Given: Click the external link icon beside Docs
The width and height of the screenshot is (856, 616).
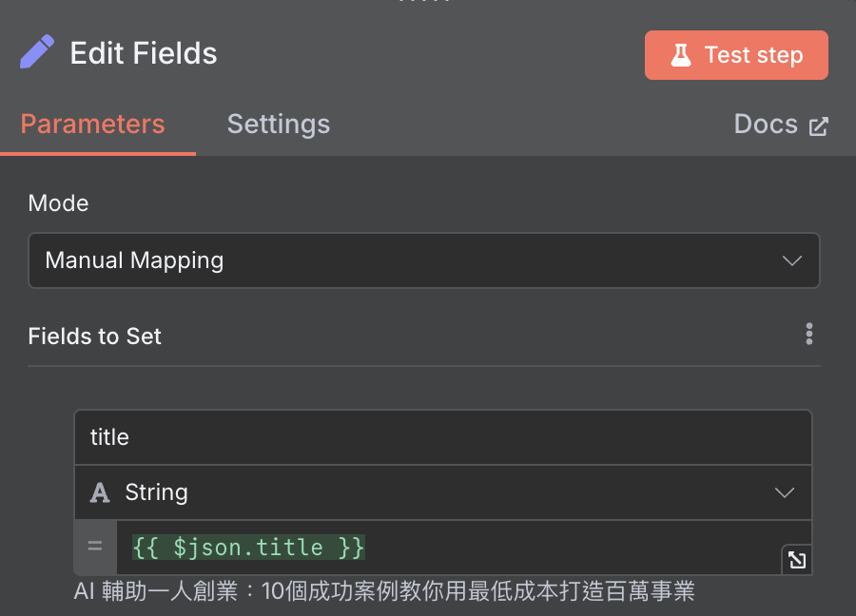Looking at the screenshot, I should 818,126.
